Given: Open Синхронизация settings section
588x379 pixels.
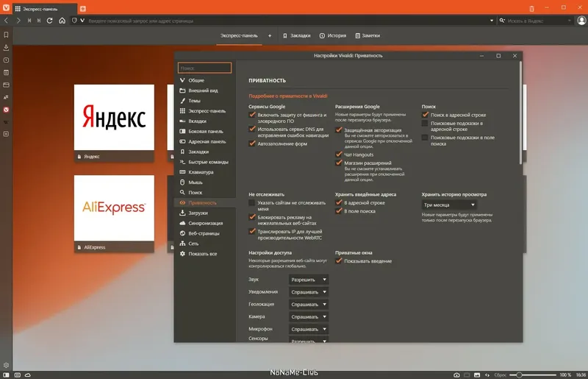Looking at the screenshot, I should click(205, 223).
